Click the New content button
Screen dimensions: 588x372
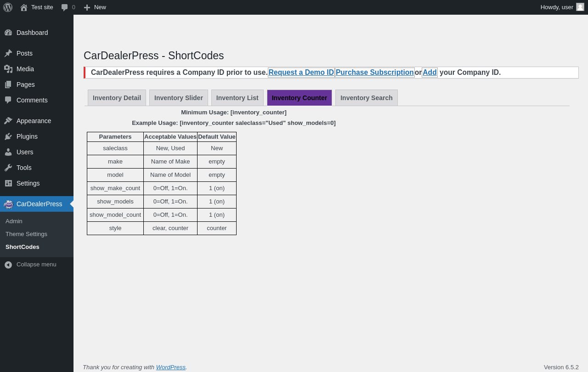pyautogui.click(x=95, y=7)
